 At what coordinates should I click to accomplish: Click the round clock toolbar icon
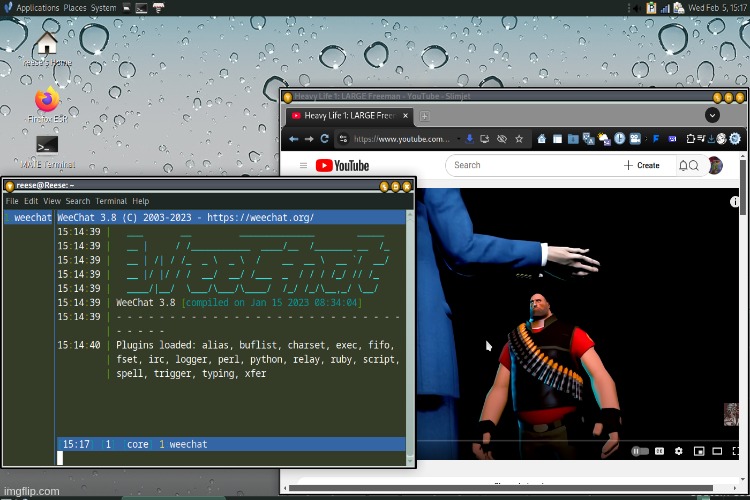619,139
